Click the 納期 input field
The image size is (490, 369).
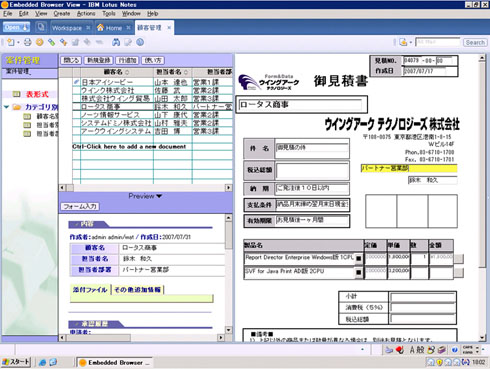pos(312,189)
